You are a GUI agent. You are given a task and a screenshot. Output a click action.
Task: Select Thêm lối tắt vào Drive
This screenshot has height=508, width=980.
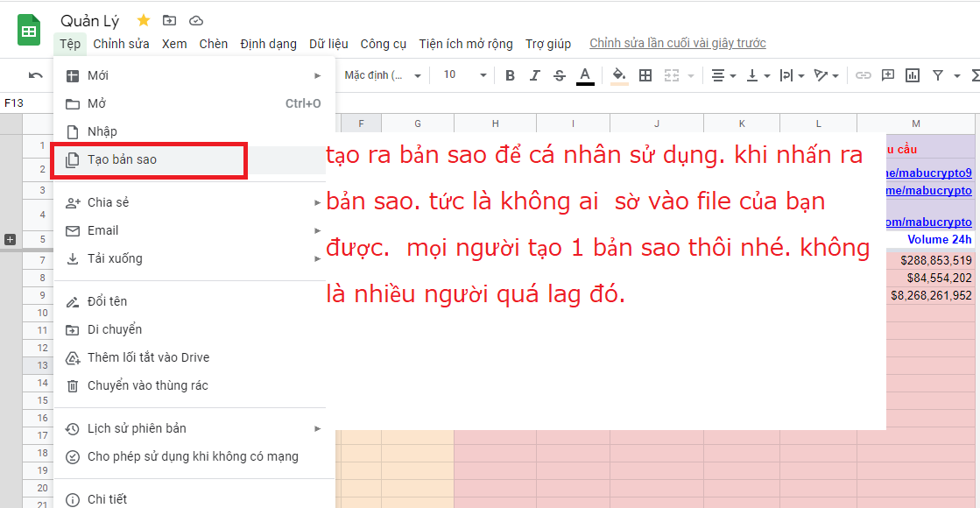[x=194, y=357]
